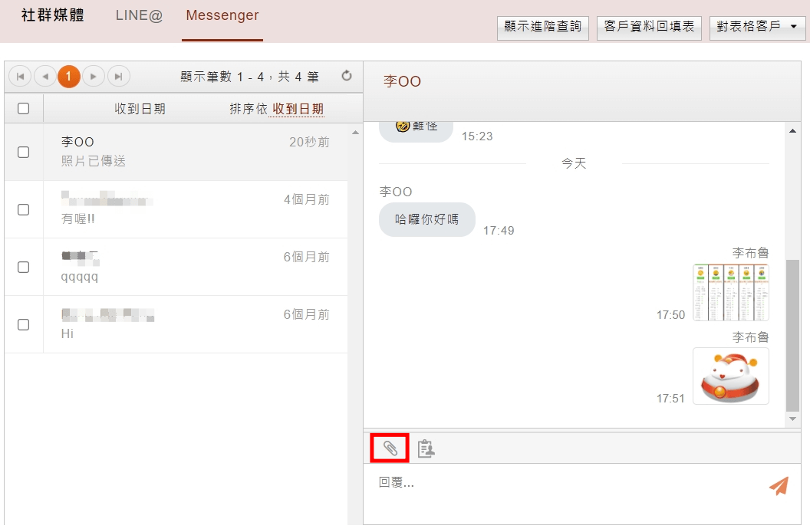810x532 pixels.
Task: Select the Messenger tab
Action: pos(222,16)
